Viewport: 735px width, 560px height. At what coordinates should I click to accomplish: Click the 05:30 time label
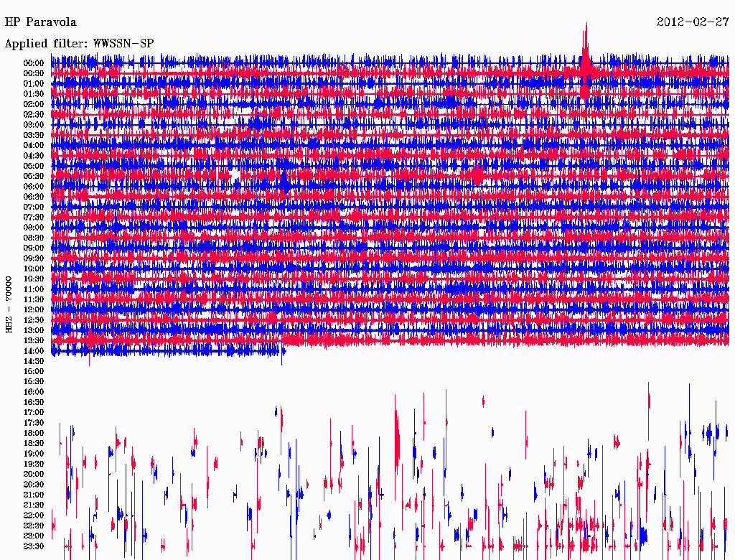[34, 176]
